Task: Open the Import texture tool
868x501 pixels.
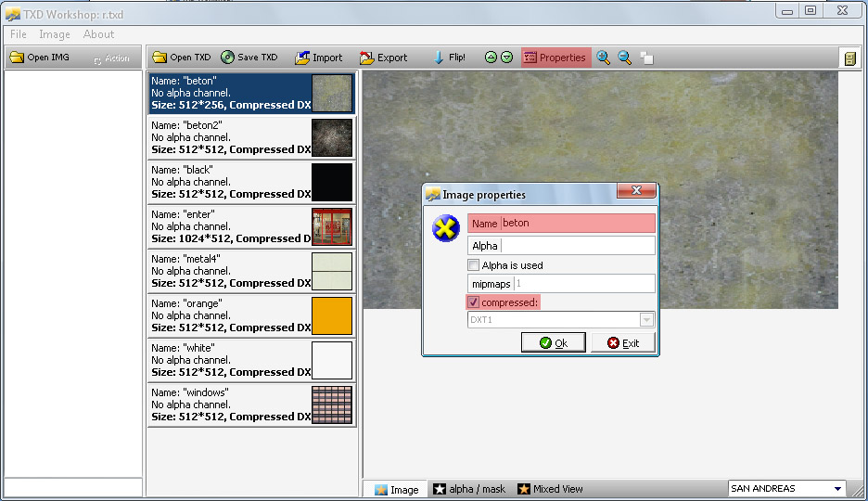Action: coord(319,58)
